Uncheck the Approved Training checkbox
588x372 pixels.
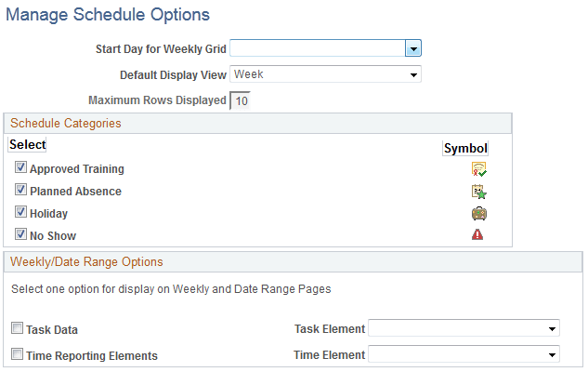click(x=20, y=169)
